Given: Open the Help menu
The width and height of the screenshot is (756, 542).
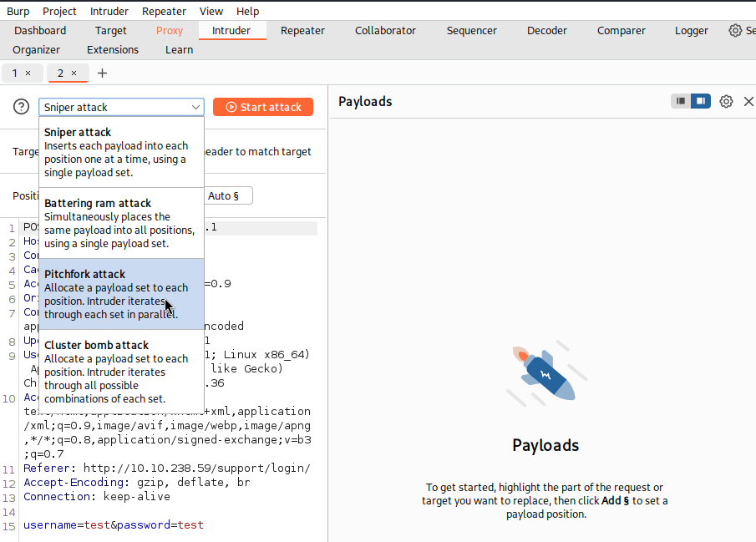Looking at the screenshot, I should coord(248,11).
